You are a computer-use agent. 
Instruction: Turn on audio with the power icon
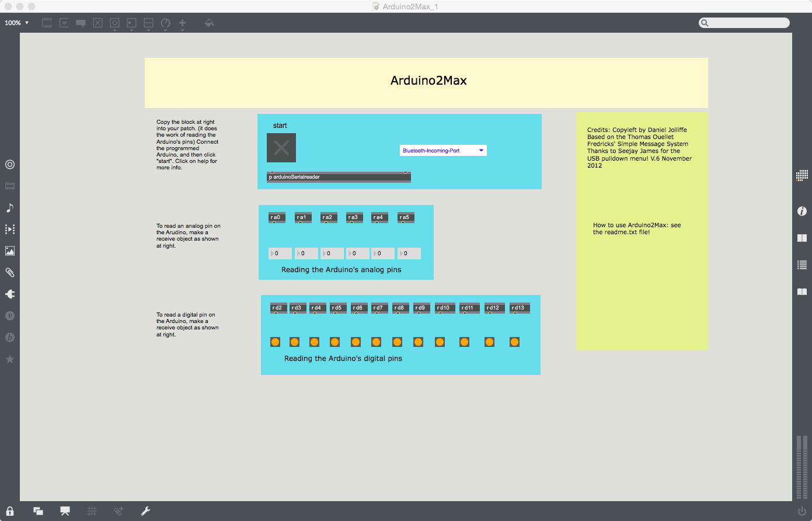point(802,511)
